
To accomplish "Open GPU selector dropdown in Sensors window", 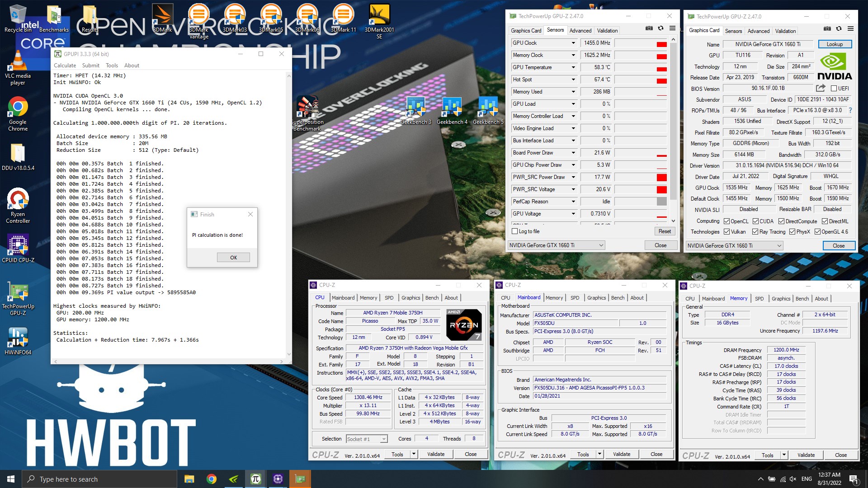I will coord(556,245).
